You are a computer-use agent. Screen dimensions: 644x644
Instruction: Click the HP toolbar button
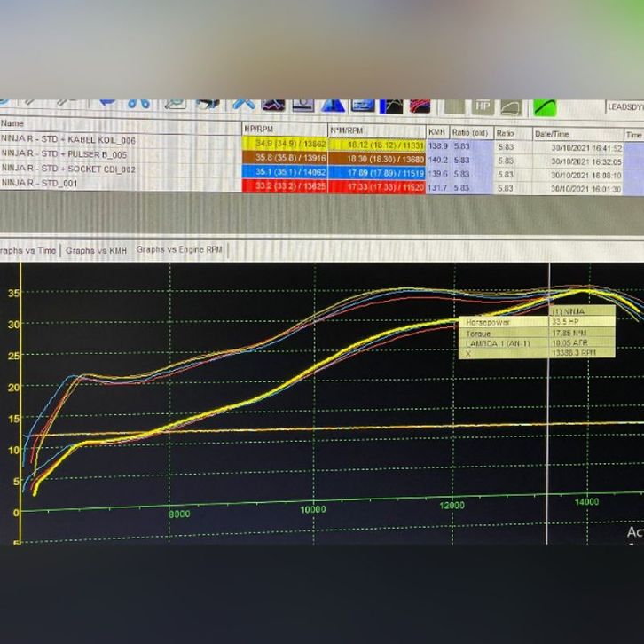tap(483, 106)
